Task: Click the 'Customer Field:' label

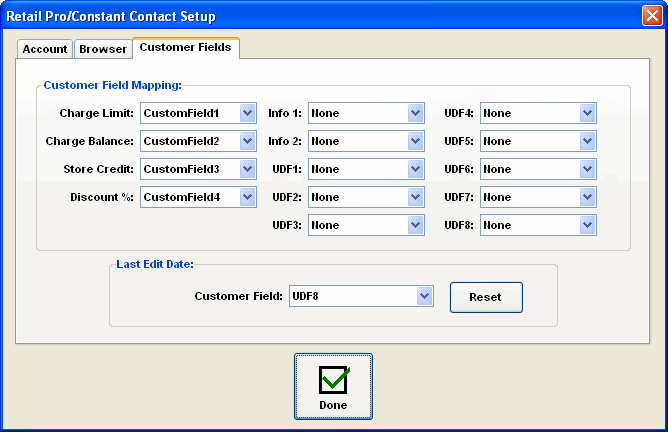Action: click(x=239, y=296)
